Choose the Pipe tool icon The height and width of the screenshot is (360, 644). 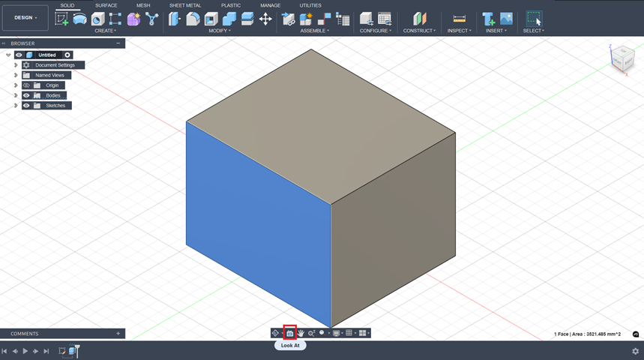(x=152, y=19)
